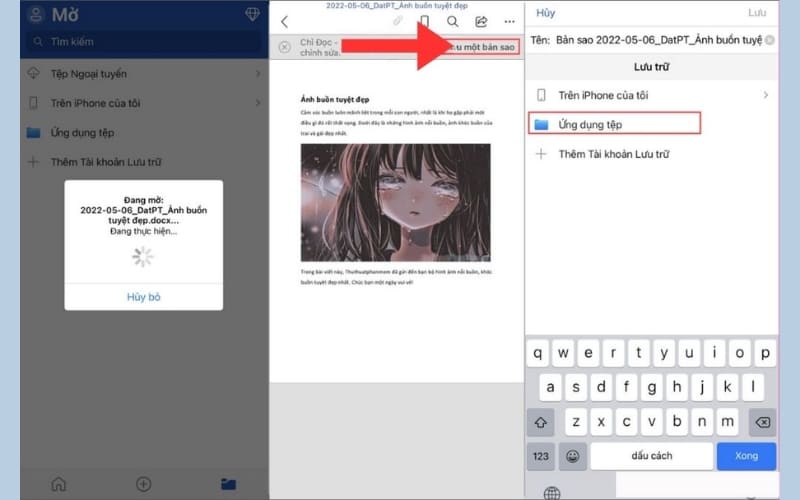Tap Lưu in save dialog
Screen dimensions: 800x500
tap(757, 13)
